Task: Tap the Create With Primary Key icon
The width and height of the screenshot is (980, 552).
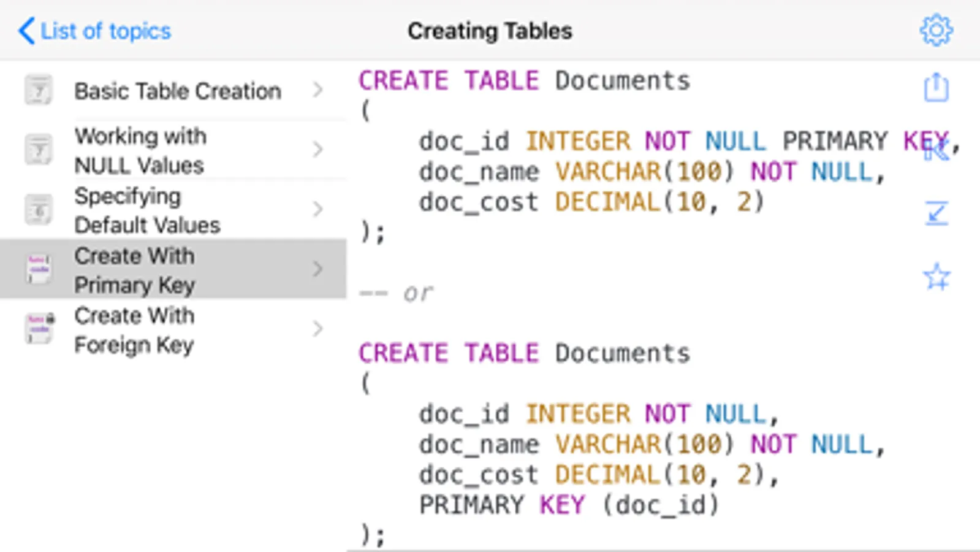Action: coord(39,269)
